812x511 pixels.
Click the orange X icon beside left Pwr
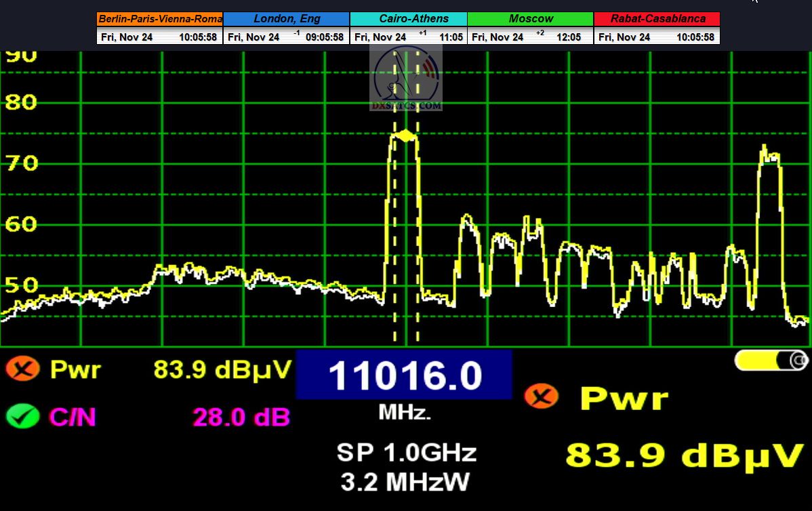(x=22, y=369)
